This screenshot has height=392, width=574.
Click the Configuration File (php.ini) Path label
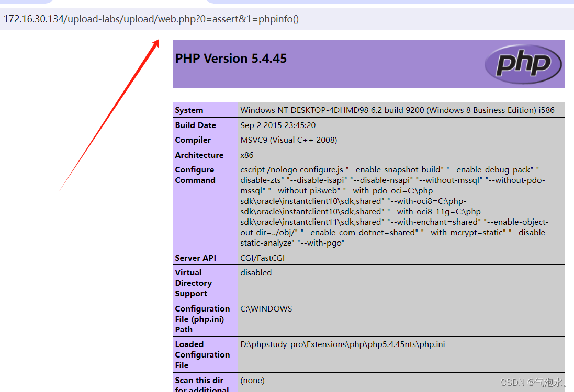click(202, 319)
